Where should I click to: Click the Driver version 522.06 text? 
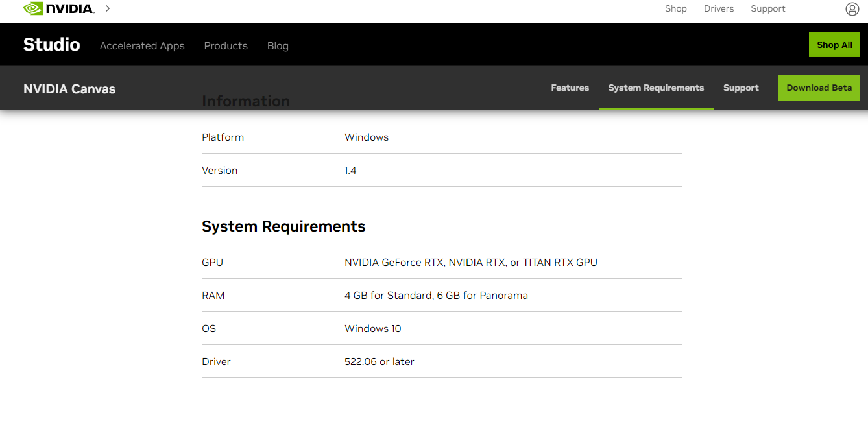tap(379, 362)
